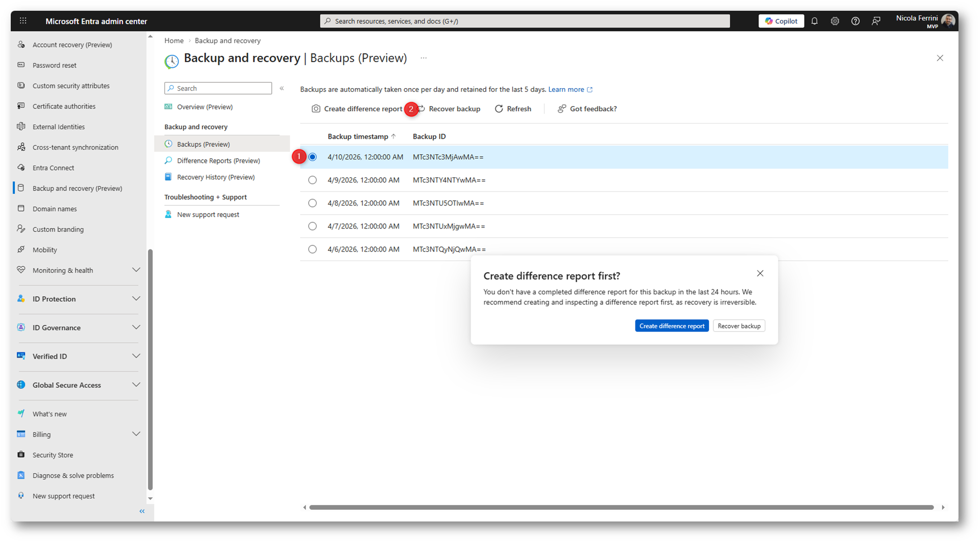Select the 4/10/2026 backup radio button
The image size is (980, 543).
(312, 157)
